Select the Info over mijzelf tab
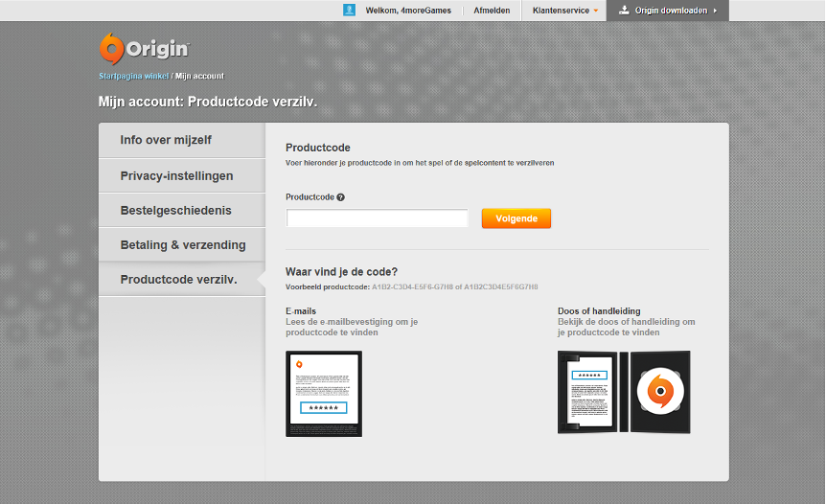 182,140
